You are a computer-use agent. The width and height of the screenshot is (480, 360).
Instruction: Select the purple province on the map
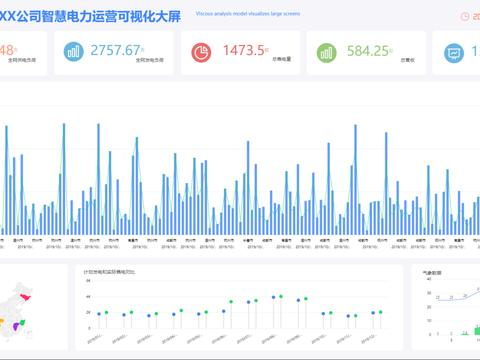click(x=16, y=326)
